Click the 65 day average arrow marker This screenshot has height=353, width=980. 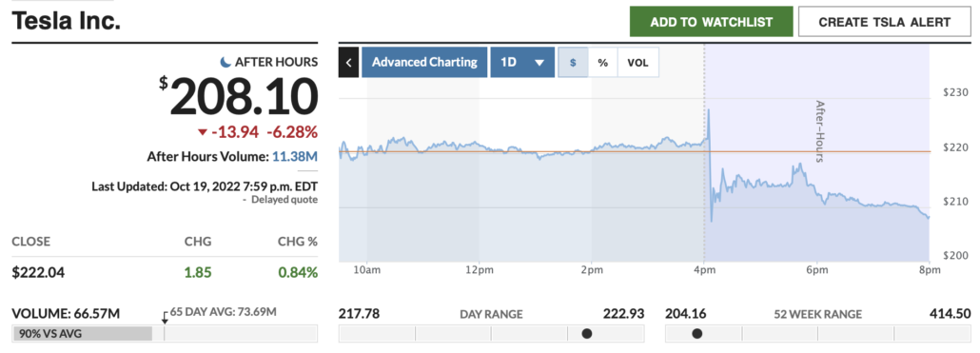pos(165,317)
